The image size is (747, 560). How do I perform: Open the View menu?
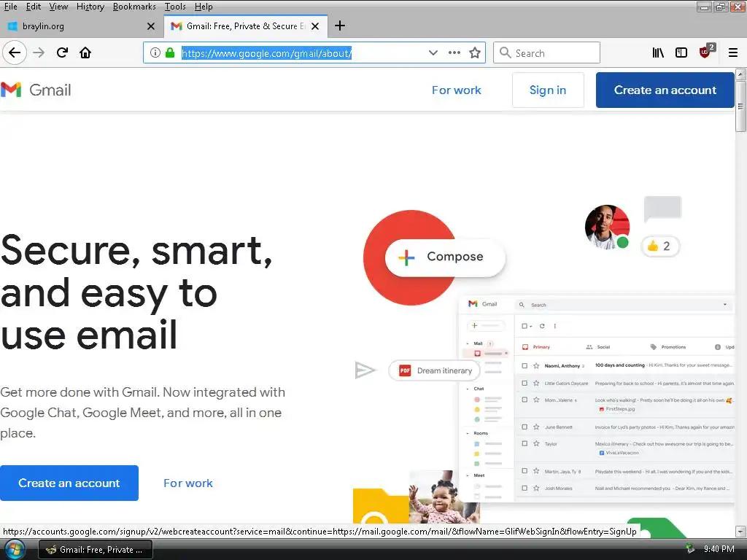click(58, 7)
